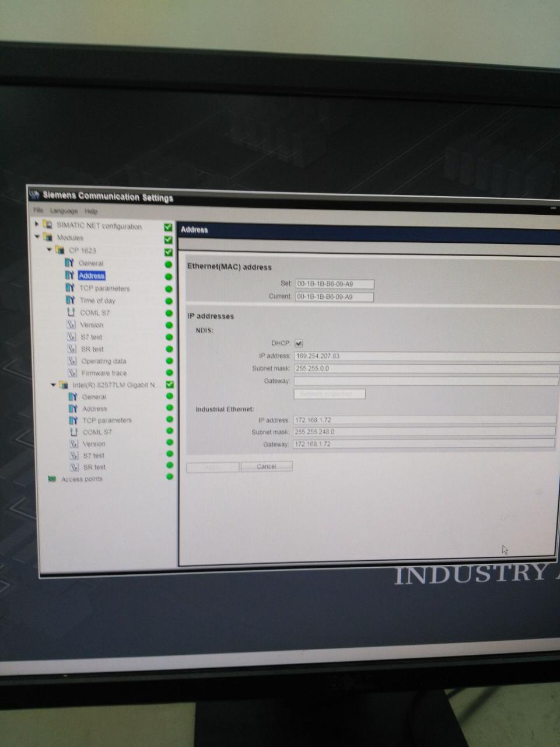Open the Firmware trace icon

click(x=72, y=373)
